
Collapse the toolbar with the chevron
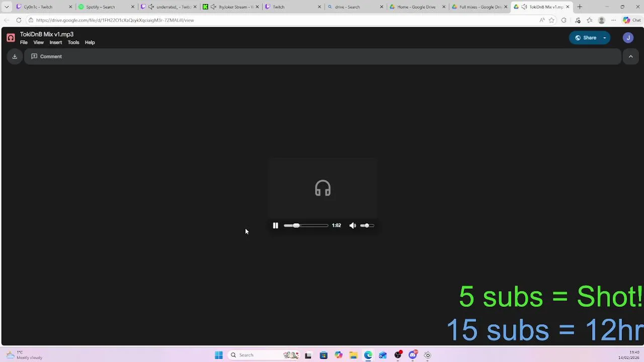630,56
